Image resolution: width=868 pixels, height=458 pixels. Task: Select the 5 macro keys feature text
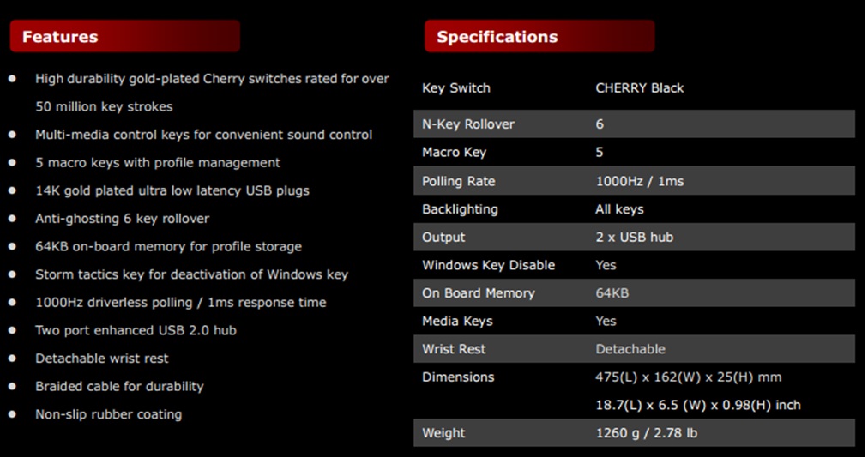tap(158, 163)
